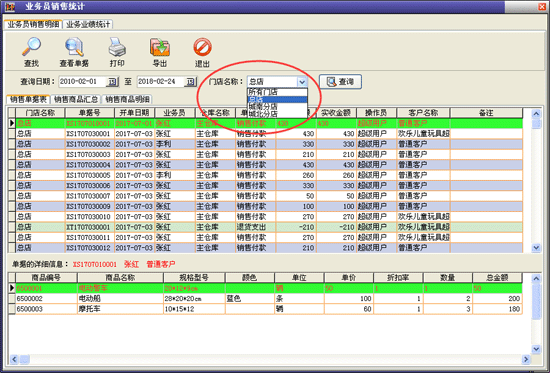Screen dimensions: 550x373
Task: Sort by the 业务员 column header
Action: (175, 113)
